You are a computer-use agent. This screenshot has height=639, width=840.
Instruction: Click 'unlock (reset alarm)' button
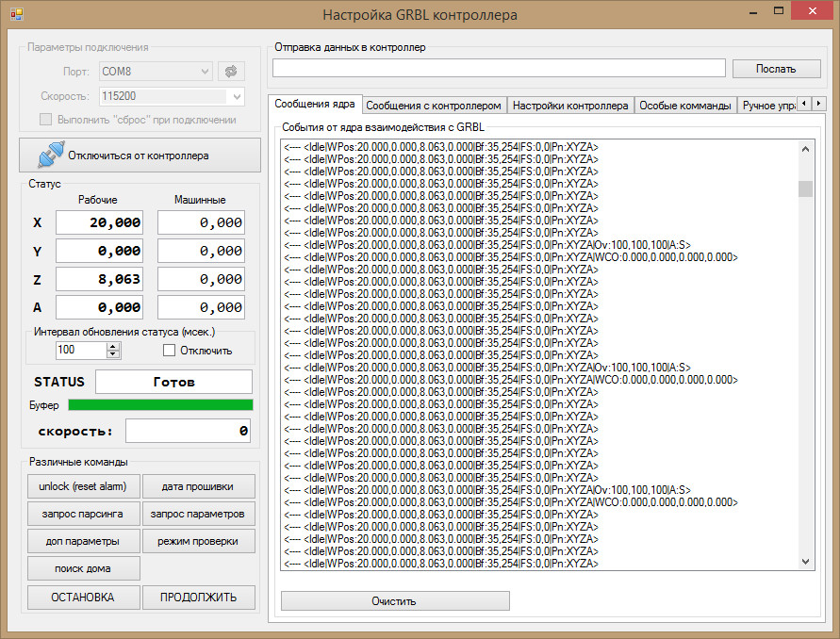(x=84, y=486)
